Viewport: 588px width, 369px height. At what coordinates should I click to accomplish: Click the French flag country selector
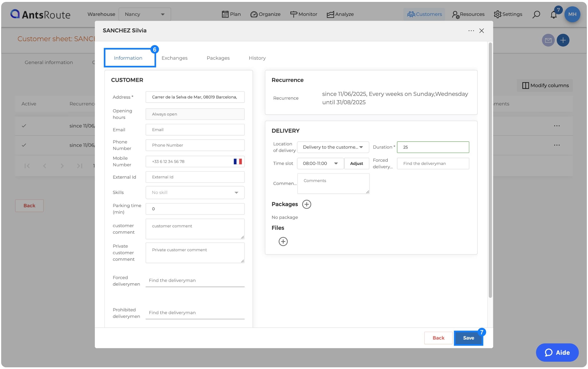pyautogui.click(x=237, y=161)
